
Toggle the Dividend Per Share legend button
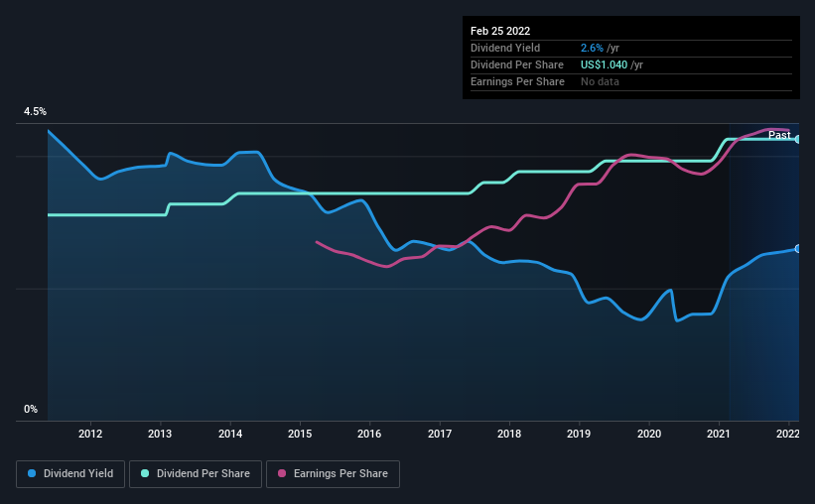coord(196,474)
